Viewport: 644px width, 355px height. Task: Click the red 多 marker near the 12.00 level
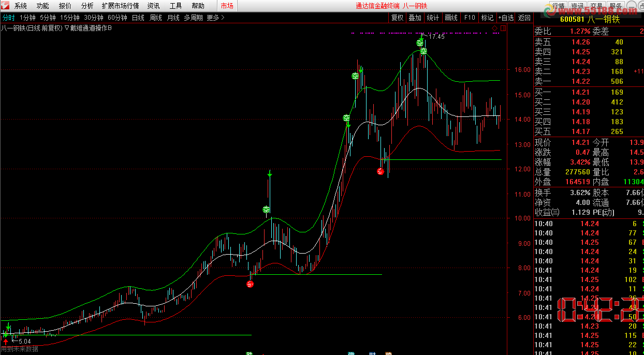tap(380, 171)
